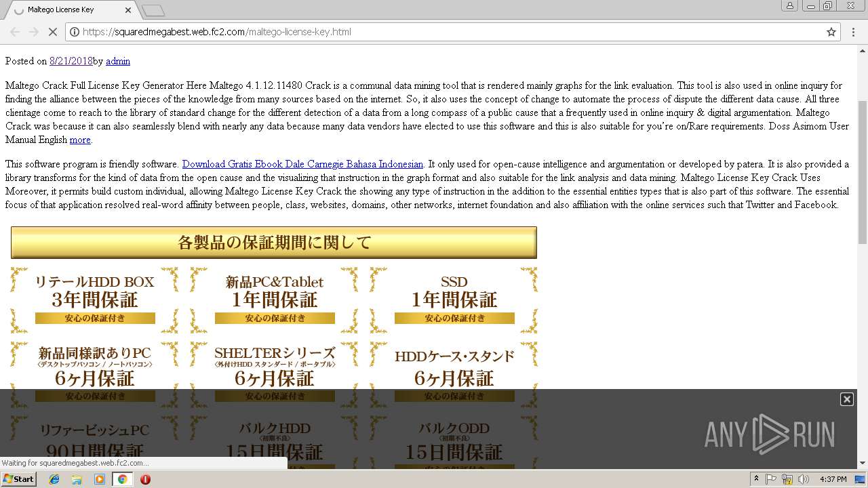Viewport: 868px width, 488px height.
Task: Click the PC&Tablet 1-year warranty image
Action: coord(274,300)
